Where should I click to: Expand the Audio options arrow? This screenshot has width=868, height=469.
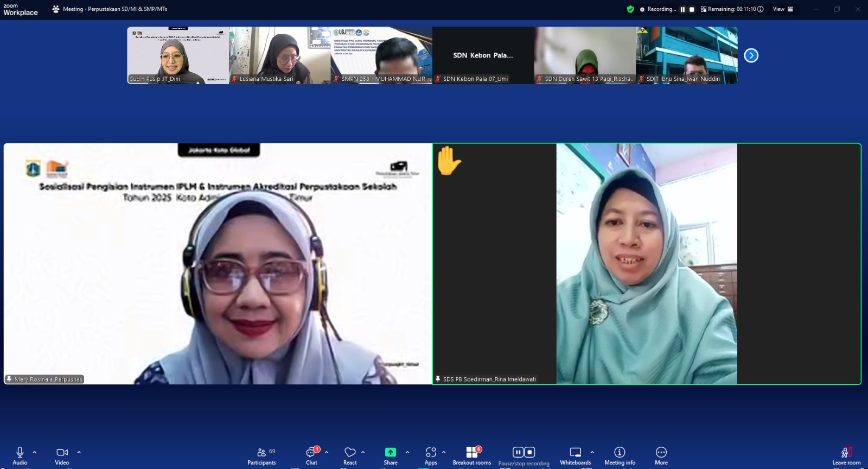tap(35, 452)
